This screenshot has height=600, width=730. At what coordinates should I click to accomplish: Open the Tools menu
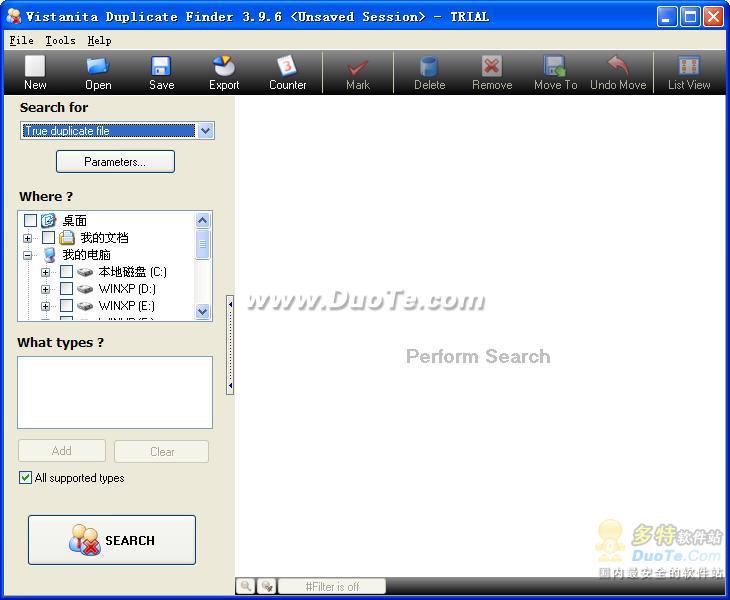61,40
